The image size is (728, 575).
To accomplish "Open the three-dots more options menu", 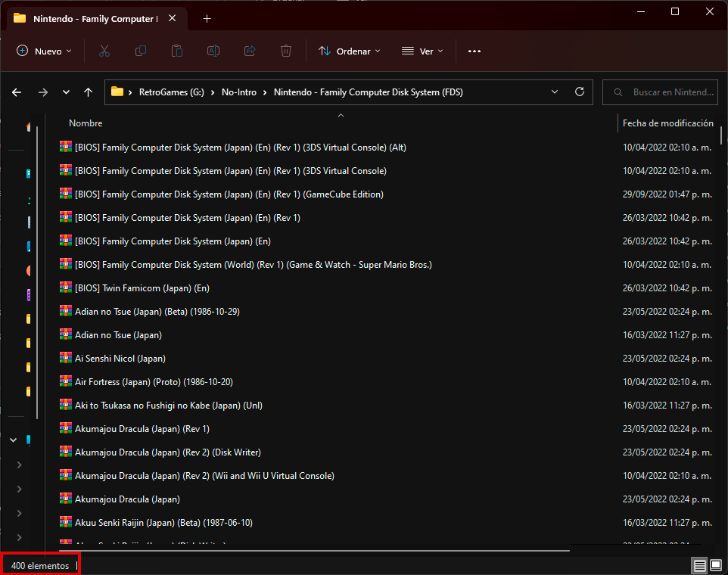I will [474, 51].
